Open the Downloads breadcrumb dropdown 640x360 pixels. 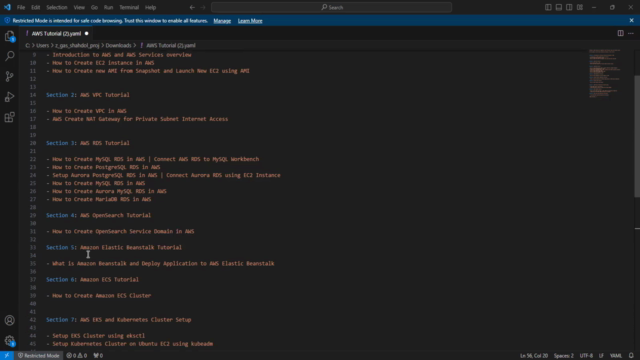coord(118,45)
